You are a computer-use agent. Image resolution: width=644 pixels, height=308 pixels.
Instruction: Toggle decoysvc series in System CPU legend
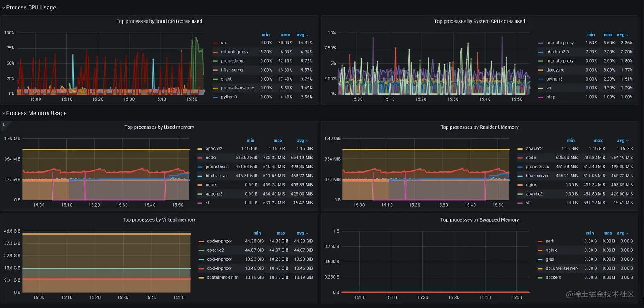556,70
